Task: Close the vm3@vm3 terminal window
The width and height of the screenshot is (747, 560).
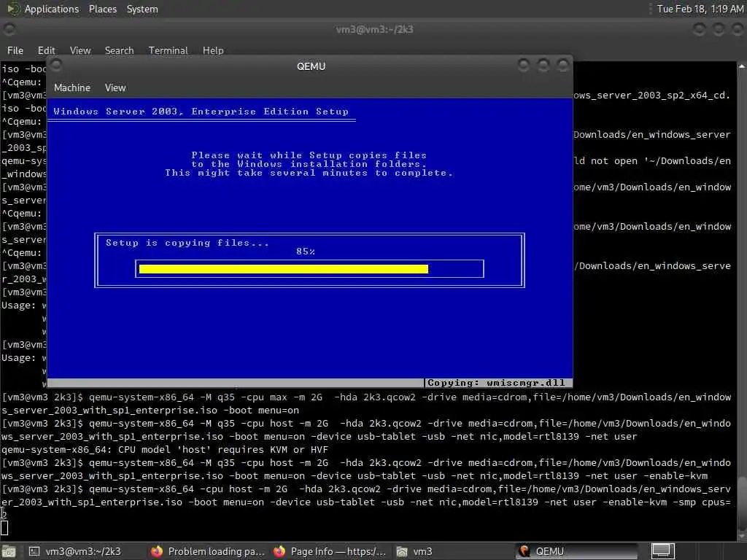Action: 738,29
